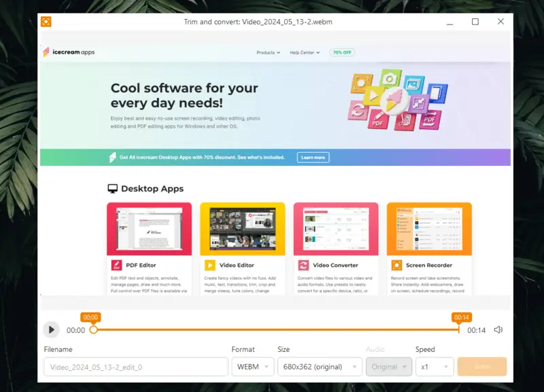Open the Audio Original dropdown

click(x=388, y=367)
